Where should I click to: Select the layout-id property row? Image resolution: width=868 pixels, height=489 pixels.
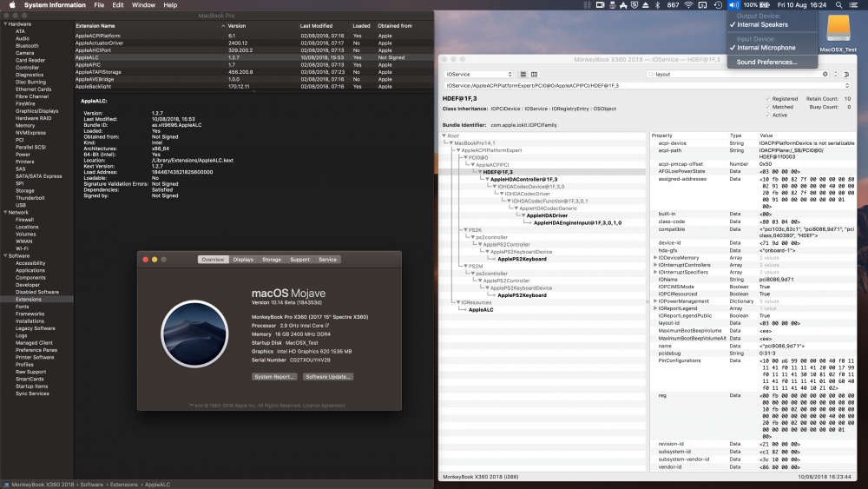753,323
